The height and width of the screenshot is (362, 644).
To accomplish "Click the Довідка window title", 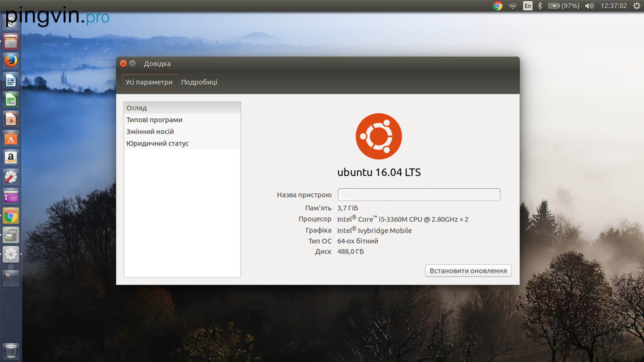I will tap(157, 64).
